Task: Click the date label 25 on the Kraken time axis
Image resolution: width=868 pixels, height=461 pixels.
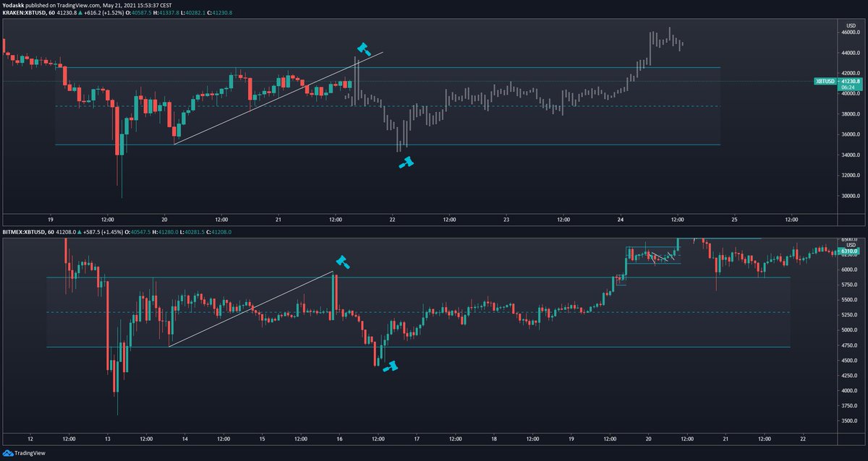Action: pyautogui.click(x=734, y=218)
